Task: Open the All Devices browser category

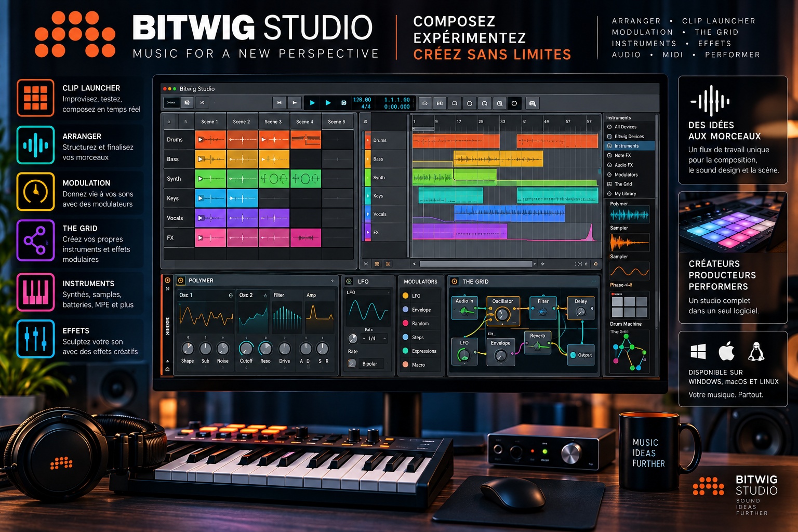Action: (629, 127)
